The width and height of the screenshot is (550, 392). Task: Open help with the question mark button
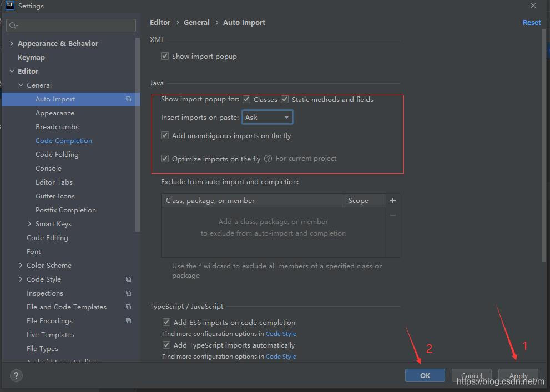coord(16,375)
